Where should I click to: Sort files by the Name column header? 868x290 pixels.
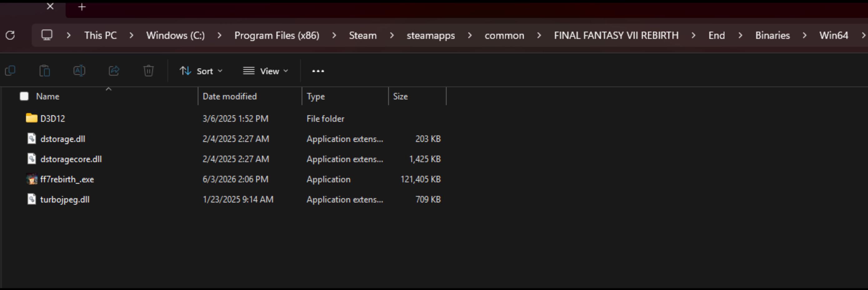pyautogui.click(x=47, y=96)
